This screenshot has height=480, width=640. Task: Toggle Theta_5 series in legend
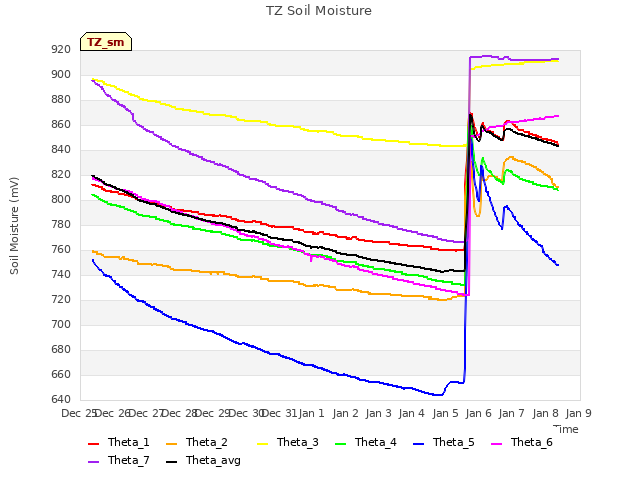pos(444,442)
